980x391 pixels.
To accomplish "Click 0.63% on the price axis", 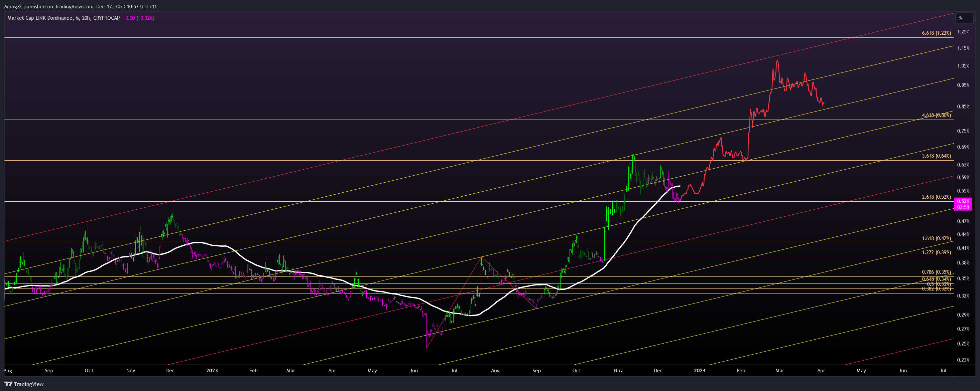I will pyautogui.click(x=963, y=165).
